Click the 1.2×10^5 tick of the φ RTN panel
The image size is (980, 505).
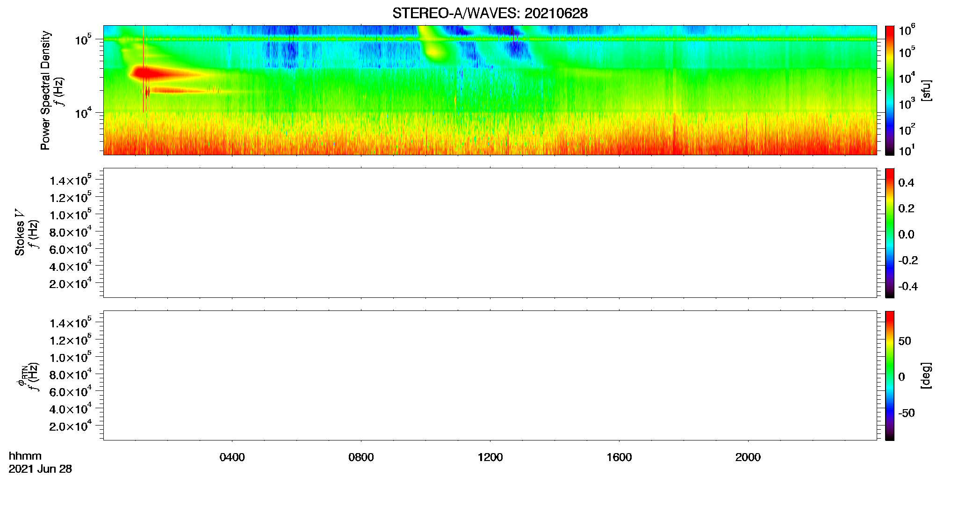coord(71,340)
